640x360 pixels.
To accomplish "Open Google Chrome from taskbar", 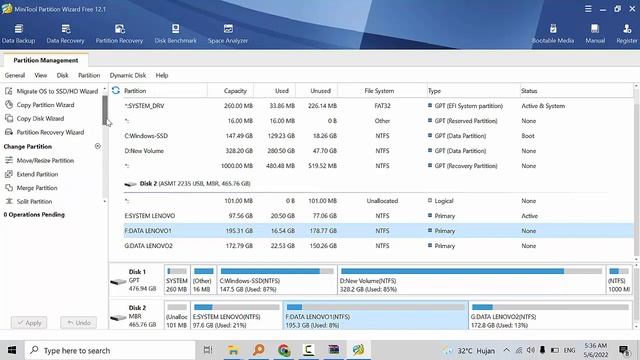I will click(x=284, y=350).
